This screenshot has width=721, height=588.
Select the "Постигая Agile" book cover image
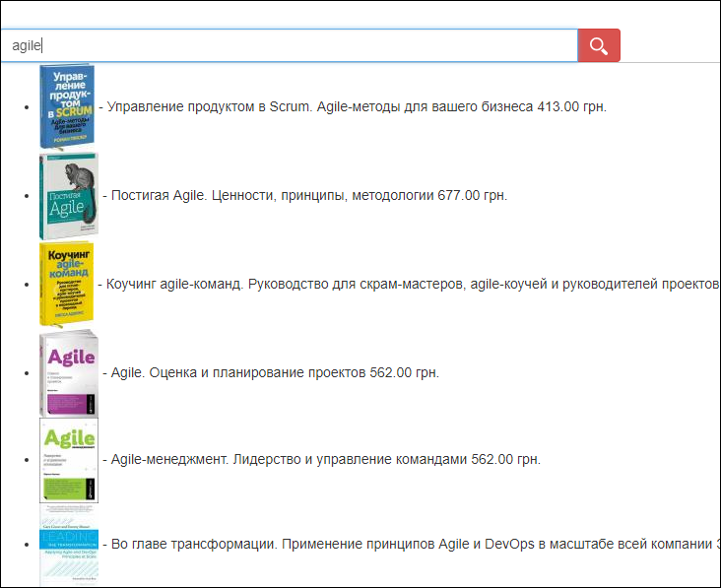tap(68, 195)
